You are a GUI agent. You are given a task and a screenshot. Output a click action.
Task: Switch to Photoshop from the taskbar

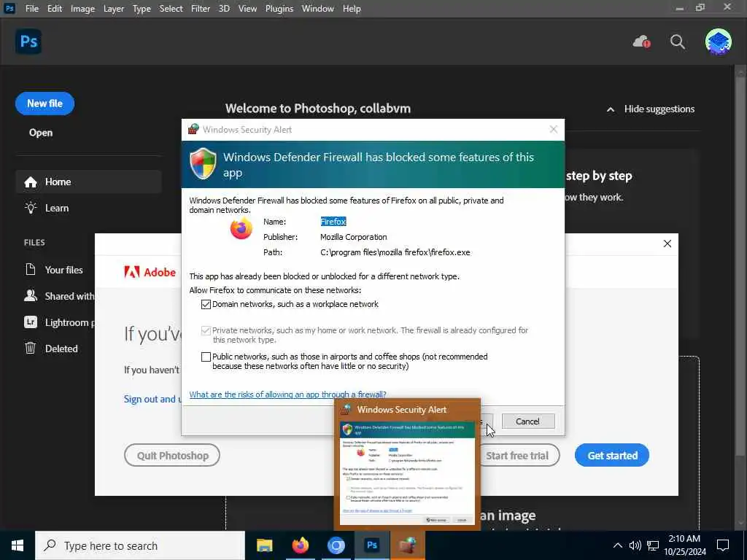371,545
